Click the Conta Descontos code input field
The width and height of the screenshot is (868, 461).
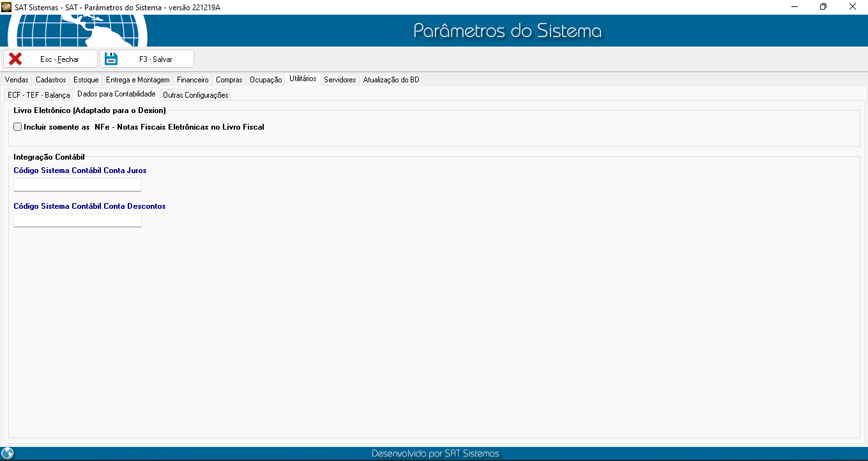[77, 220]
